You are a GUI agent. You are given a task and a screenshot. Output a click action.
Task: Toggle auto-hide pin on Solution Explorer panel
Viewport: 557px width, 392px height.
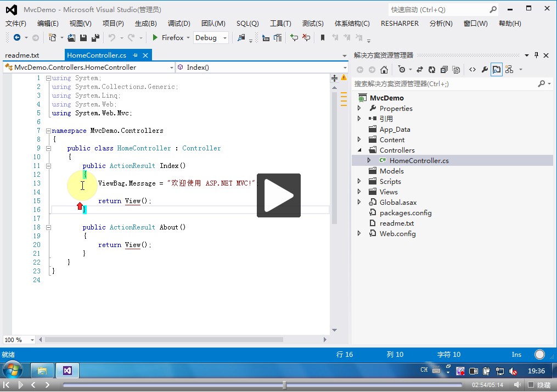coord(536,55)
